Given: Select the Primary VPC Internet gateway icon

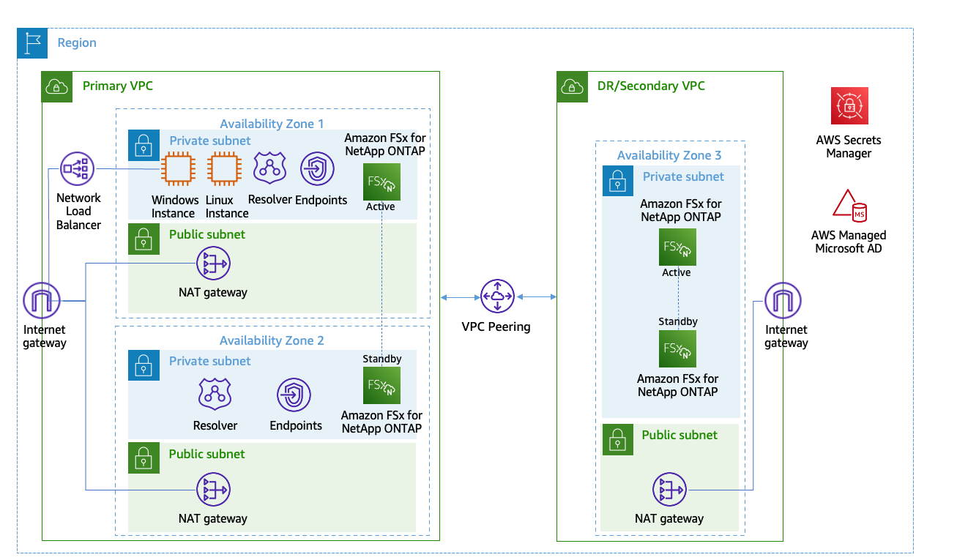Looking at the screenshot, I should click(x=42, y=302).
